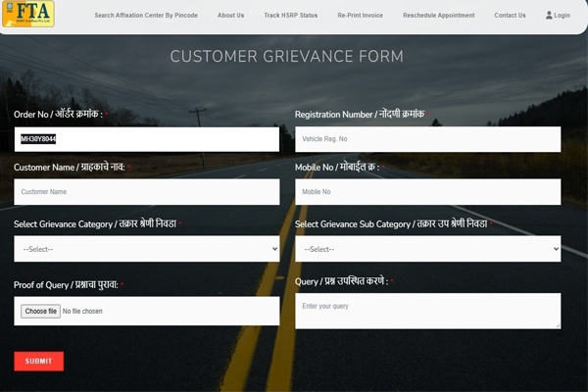Click the 'No file chosen' text
This screenshot has width=588, height=392.
(x=82, y=312)
